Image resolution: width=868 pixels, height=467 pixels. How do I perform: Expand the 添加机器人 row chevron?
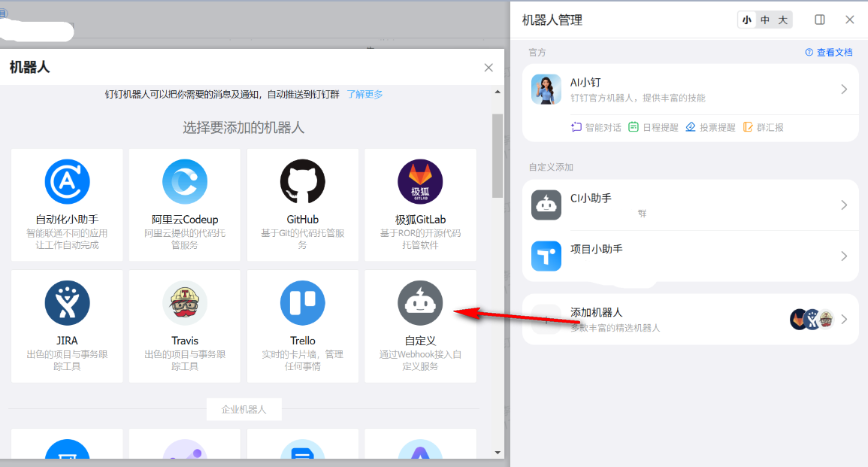844,320
